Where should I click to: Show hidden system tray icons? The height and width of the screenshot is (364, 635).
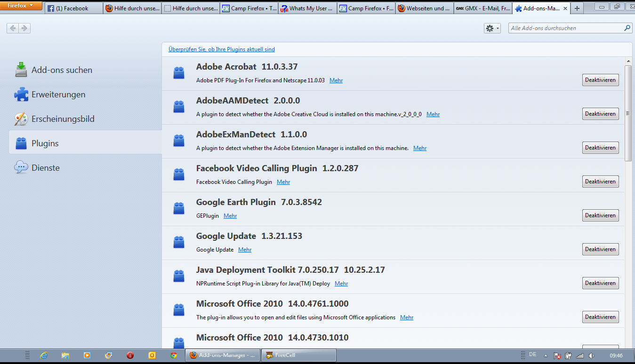(546, 356)
